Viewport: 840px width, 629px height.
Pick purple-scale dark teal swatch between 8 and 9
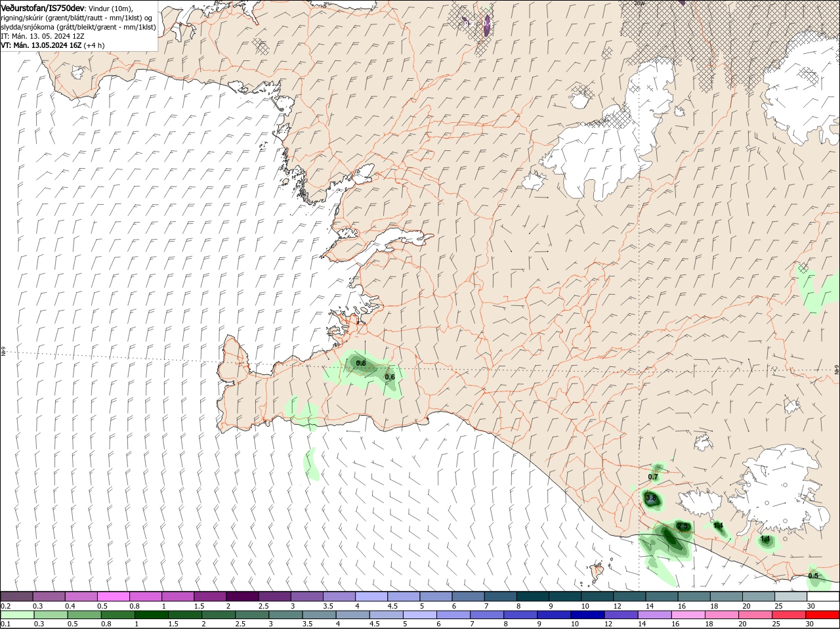[x=533, y=596]
